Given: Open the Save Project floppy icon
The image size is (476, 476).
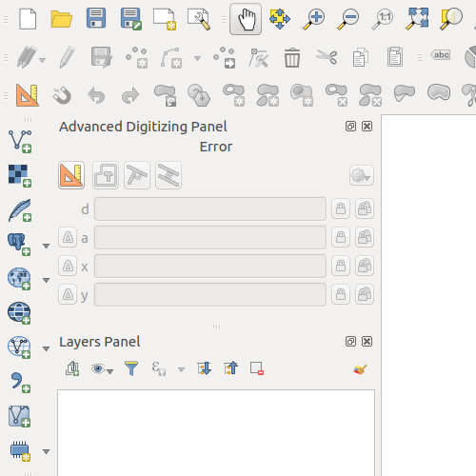Looking at the screenshot, I should click(96, 18).
